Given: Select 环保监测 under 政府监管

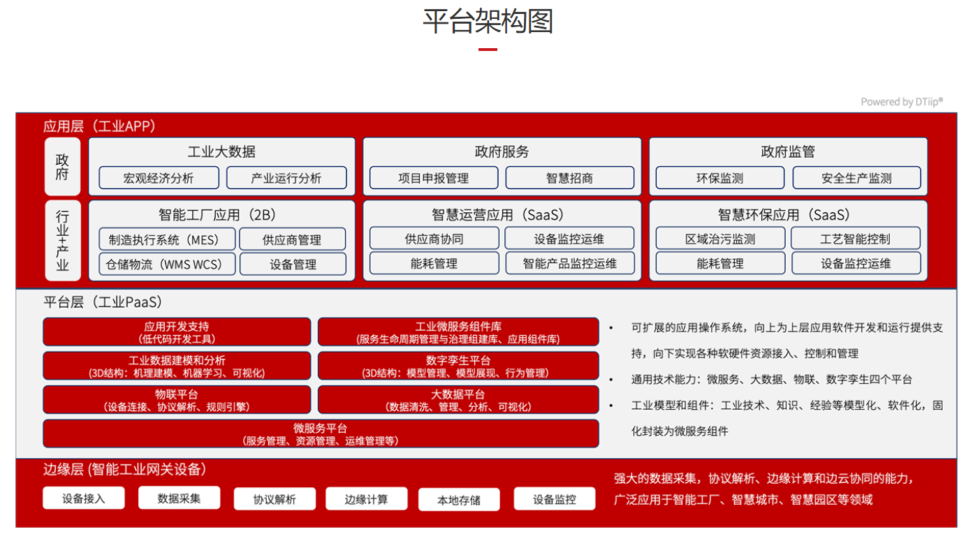Looking at the screenshot, I should 719,178.
